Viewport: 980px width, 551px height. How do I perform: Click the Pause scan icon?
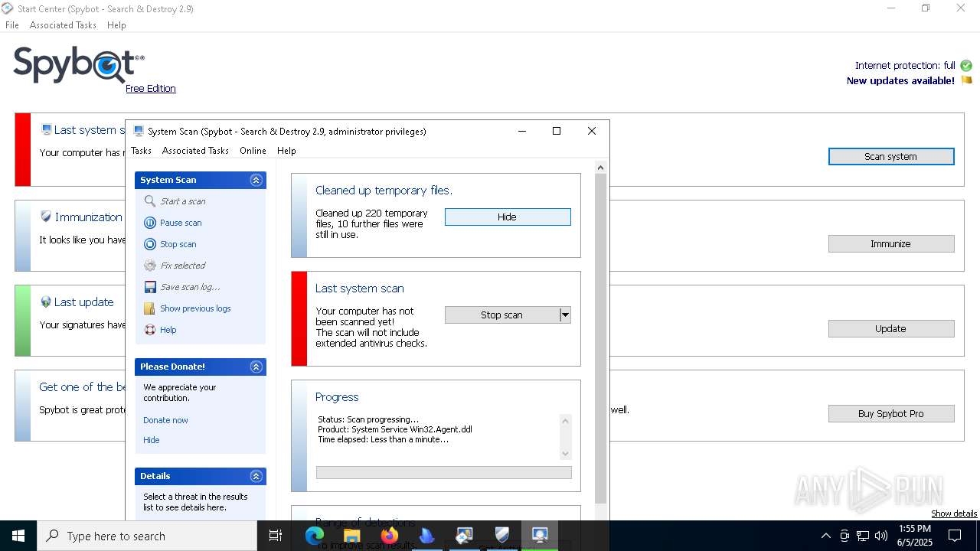[150, 223]
